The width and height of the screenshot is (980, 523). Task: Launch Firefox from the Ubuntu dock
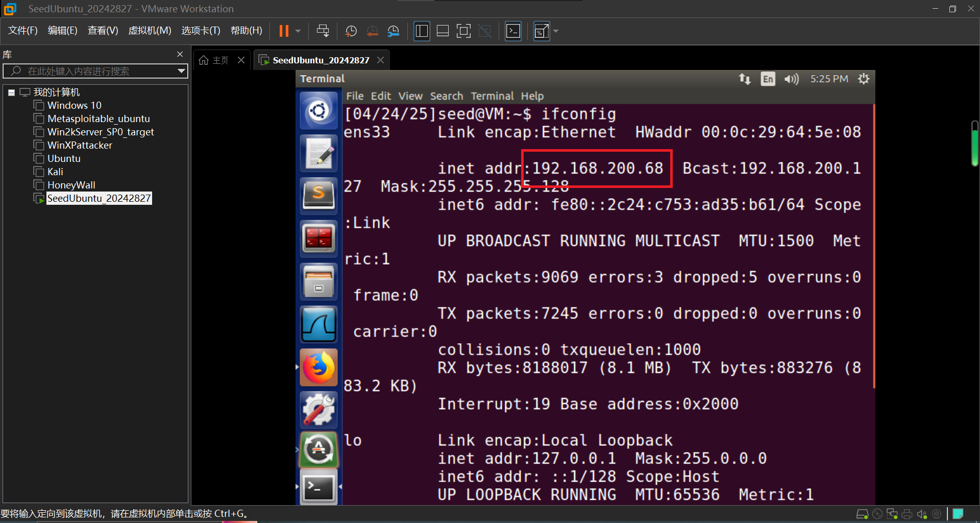[x=318, y=367]
